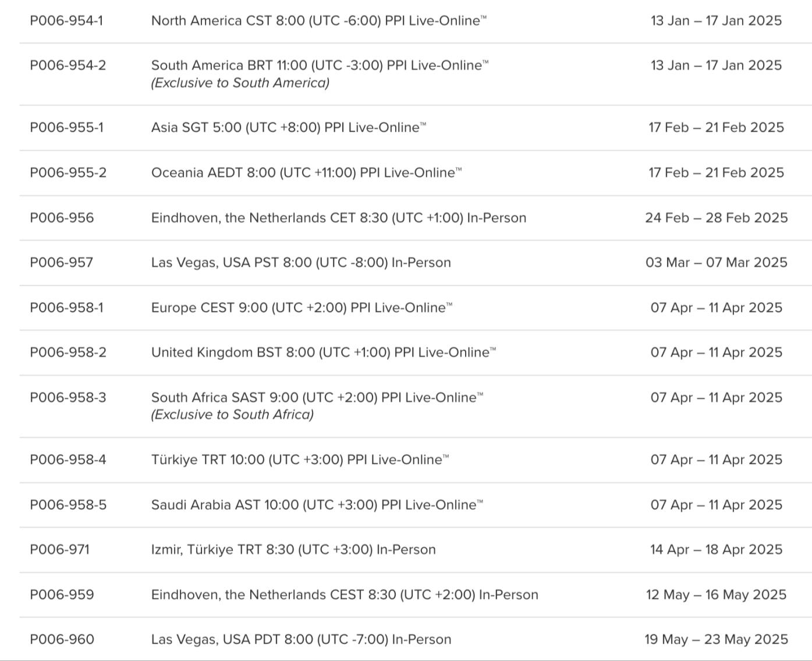The image size is (812, 661).
Task: Select Las Vegas PST 8:00 In-Person row
Action: click(x=301, y=262)
